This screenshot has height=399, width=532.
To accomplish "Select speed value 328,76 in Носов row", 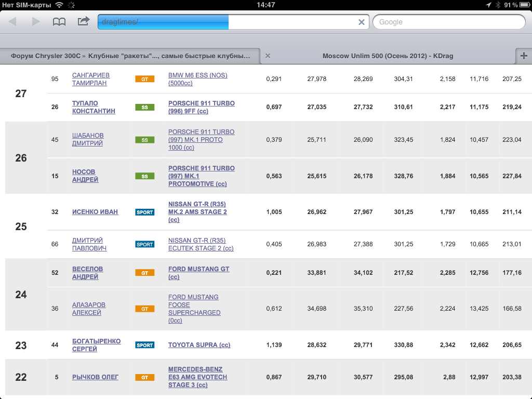I will tap(403, 176).
